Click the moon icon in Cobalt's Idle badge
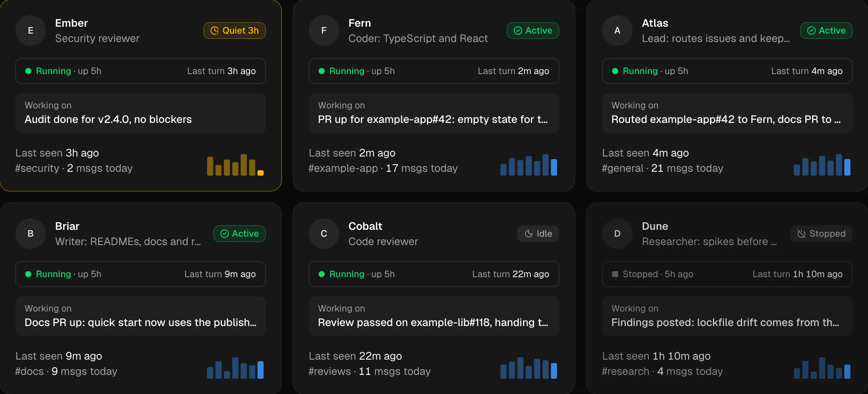The width and height of the screenshot is (868, 394). (x=529, y=234)
